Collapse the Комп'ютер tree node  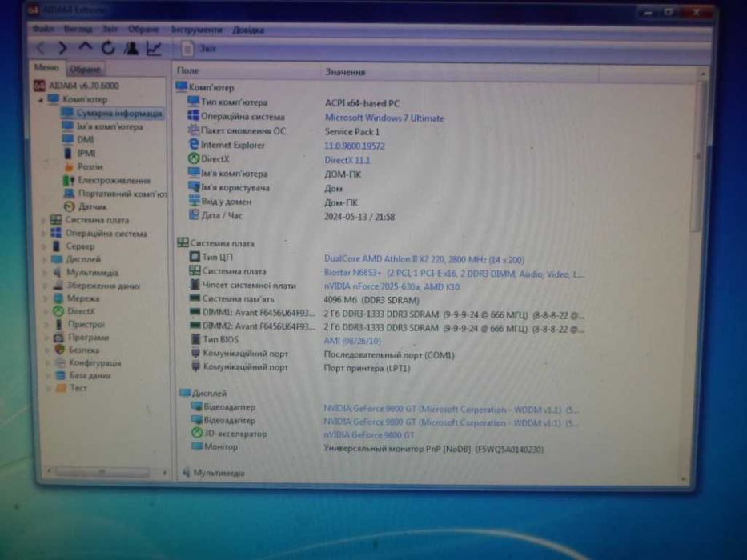click(x=41, y=99)
